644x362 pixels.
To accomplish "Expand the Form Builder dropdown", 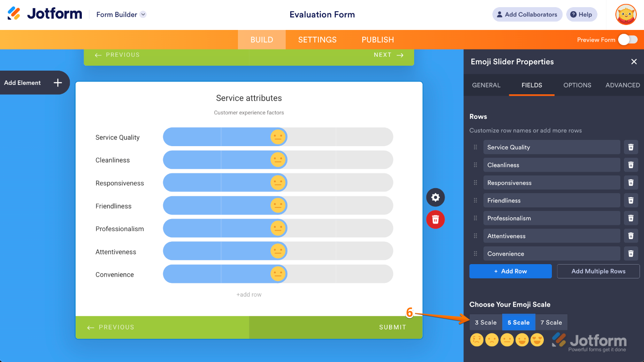I will point(143,14).
